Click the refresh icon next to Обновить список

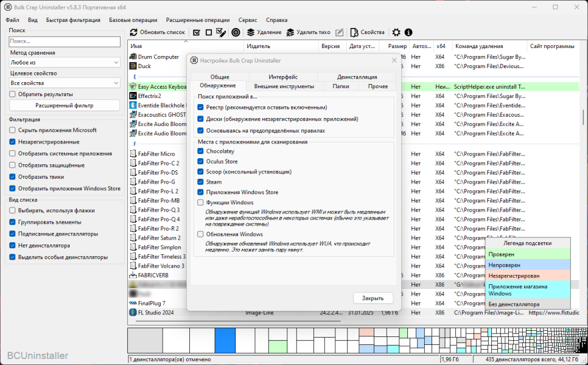(133, 33)
